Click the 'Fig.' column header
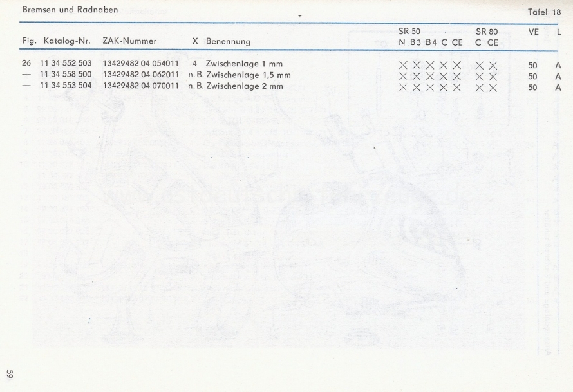 [x=29, y=41]
